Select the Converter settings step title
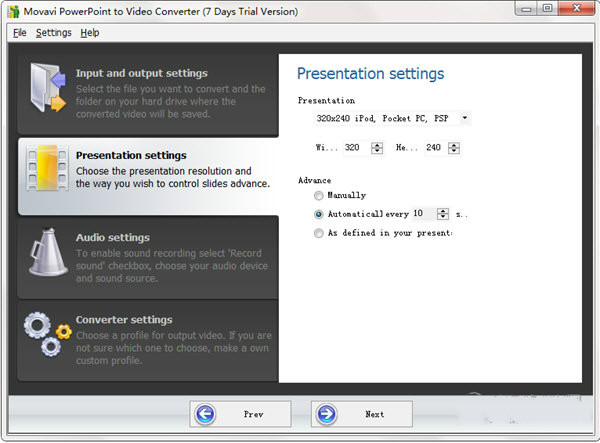 tap(124, 320)
